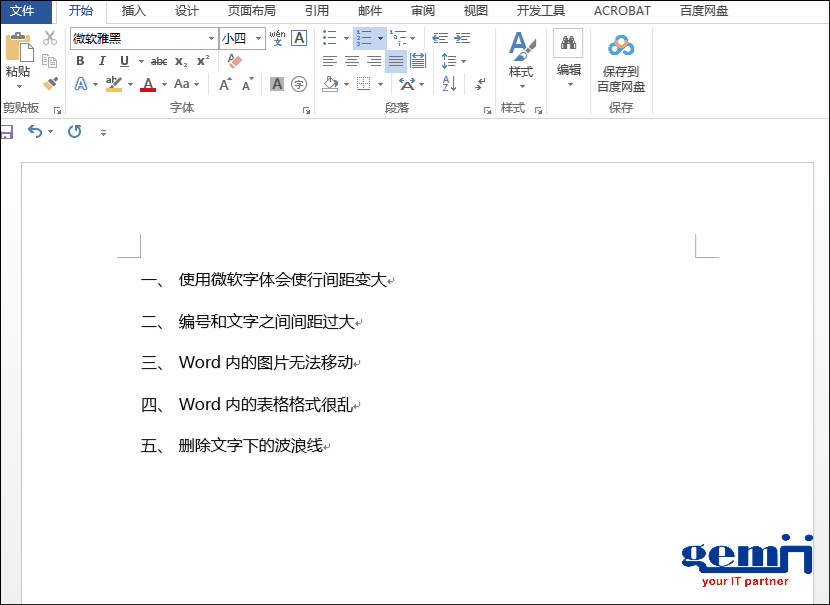Toggle Italic formatting
The height and width of the screenshot is (605, 830).
coord(102,61)
